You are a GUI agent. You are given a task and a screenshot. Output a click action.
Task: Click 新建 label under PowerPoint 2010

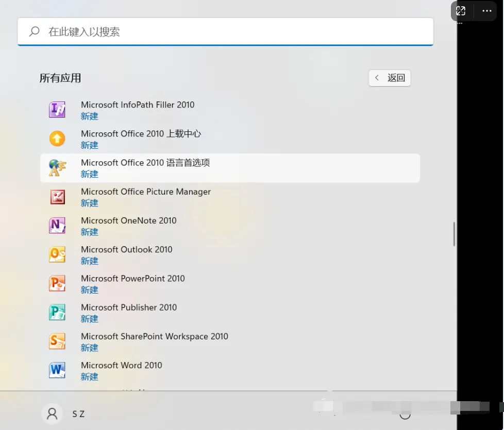(x=89, y=289)
